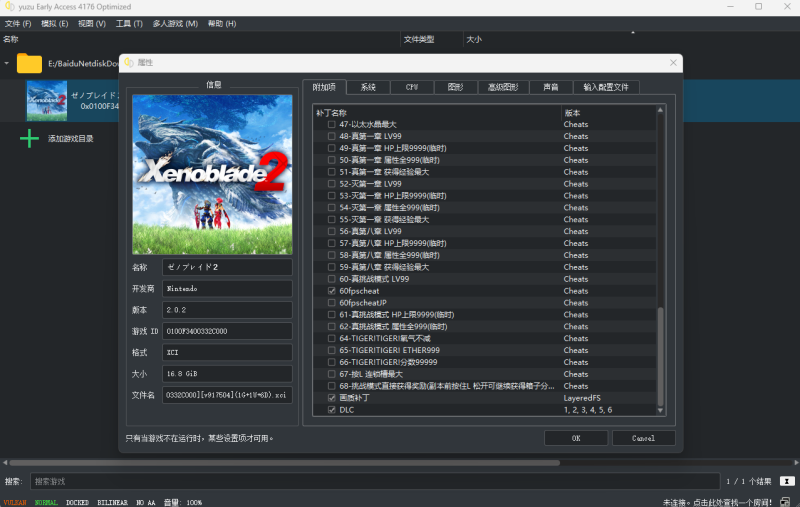Close the properties dialog with X
The width and height of the screenshot is (800, 507).
673,63
